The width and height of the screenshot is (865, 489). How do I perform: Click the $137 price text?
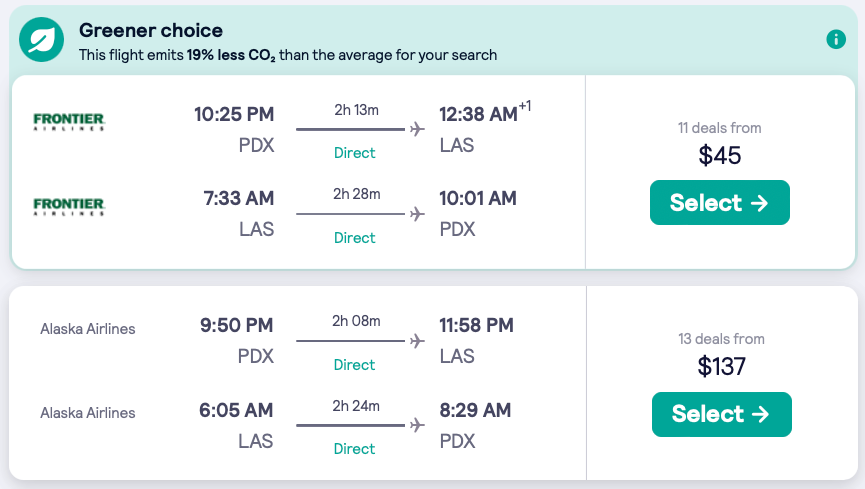point(721,366)
